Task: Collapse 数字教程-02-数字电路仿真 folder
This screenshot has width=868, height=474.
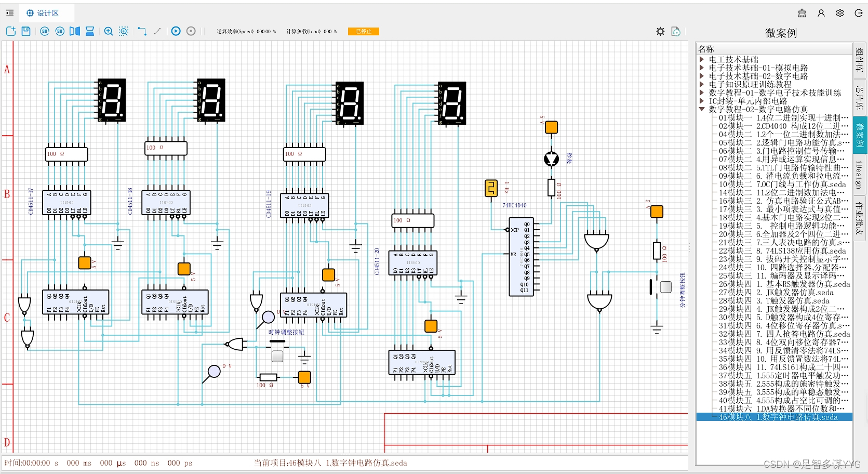Action: 702,109
